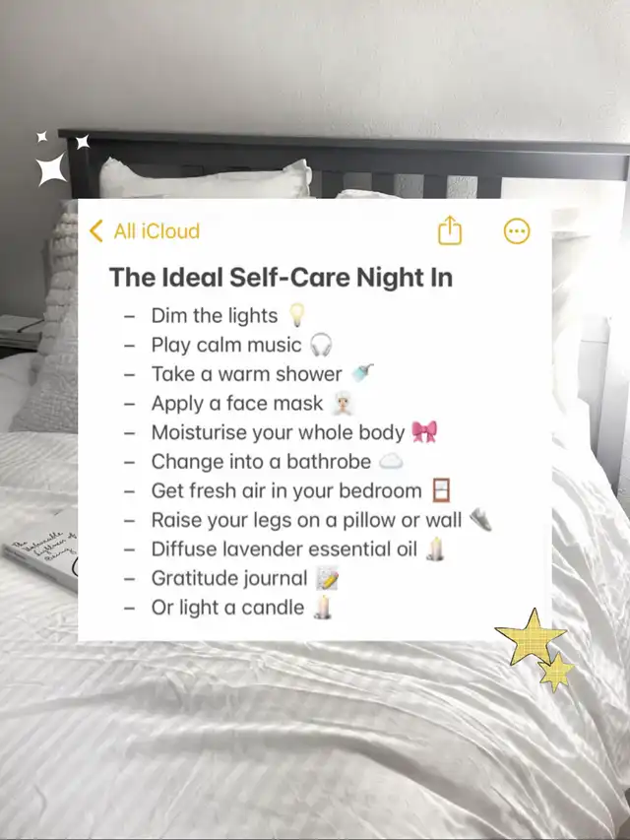The image size is (630, 840).
Task: Click the Raise your legs on a pillow line
Action: click(x=306, y=520)
